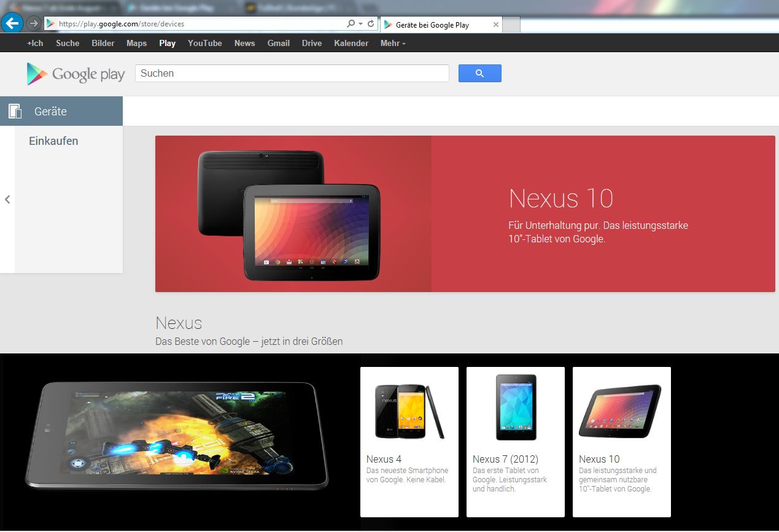The image size is (779, 532).
Task: Click the play.google.com URL address field
Action: [195, 24]
